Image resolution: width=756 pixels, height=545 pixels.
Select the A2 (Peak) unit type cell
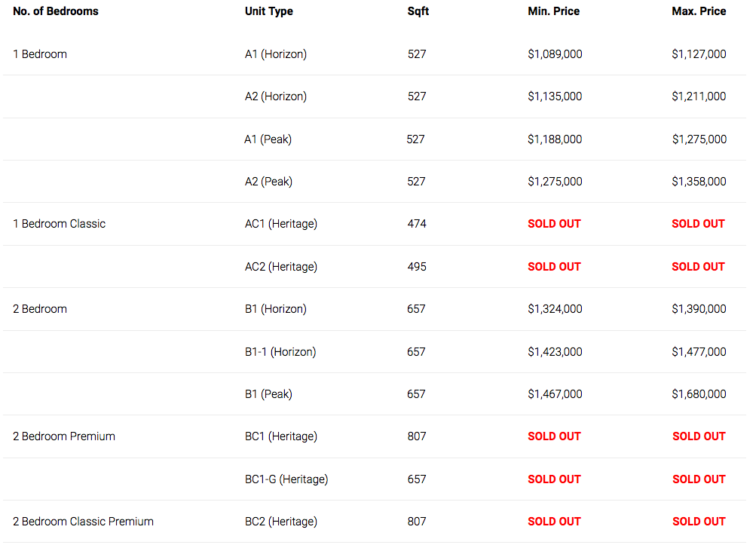(268, 182)
